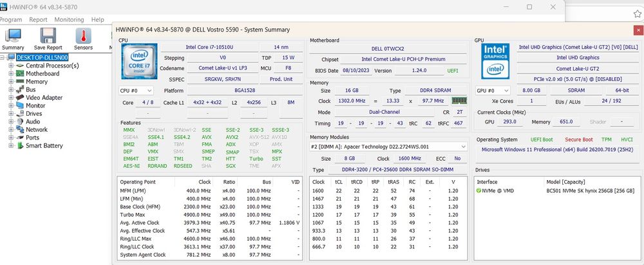Close the System Summary window
The height and width of the screenshot is (265, 644).
638,30
